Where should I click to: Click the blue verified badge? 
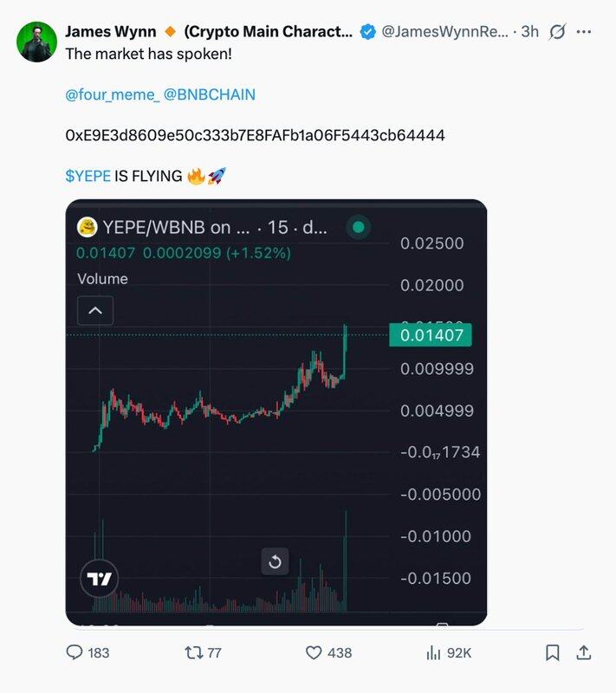coord(367,32)
